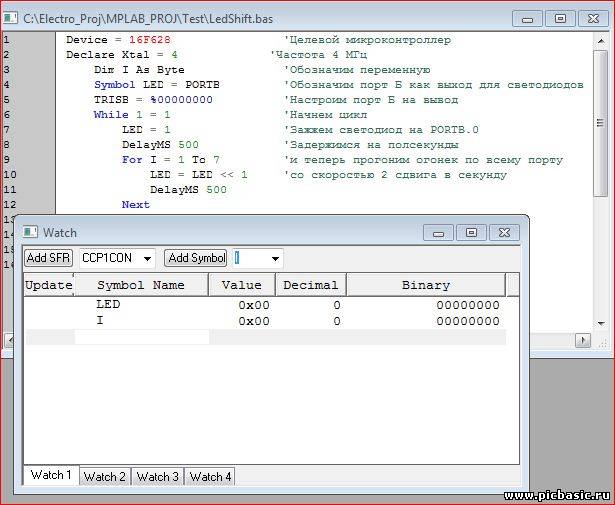The width and height of the screenshot is (615, 505).
Task: Click the decimal 0 value of I
Action: (337, 322)
